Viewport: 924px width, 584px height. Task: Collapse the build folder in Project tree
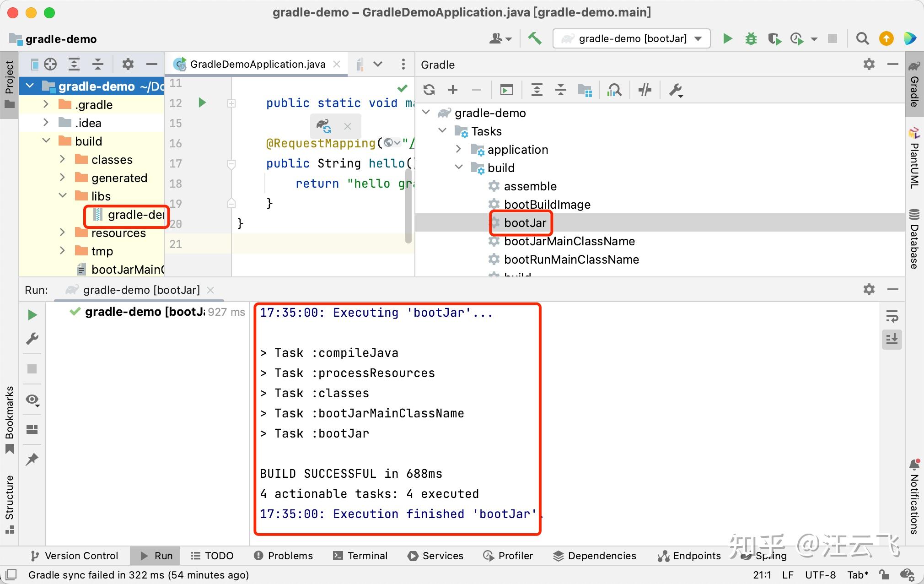[45, 141]
